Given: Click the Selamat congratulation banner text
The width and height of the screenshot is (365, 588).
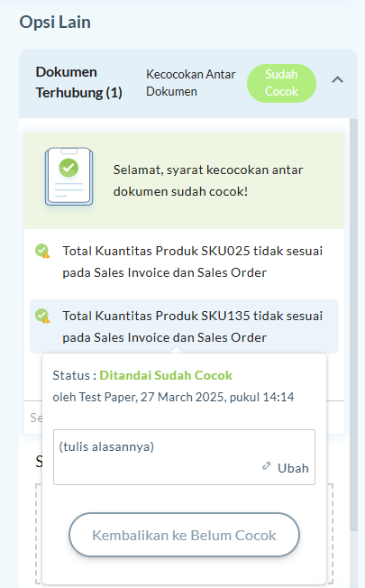Looking at the screenshot, I should (x=208, y=180).
